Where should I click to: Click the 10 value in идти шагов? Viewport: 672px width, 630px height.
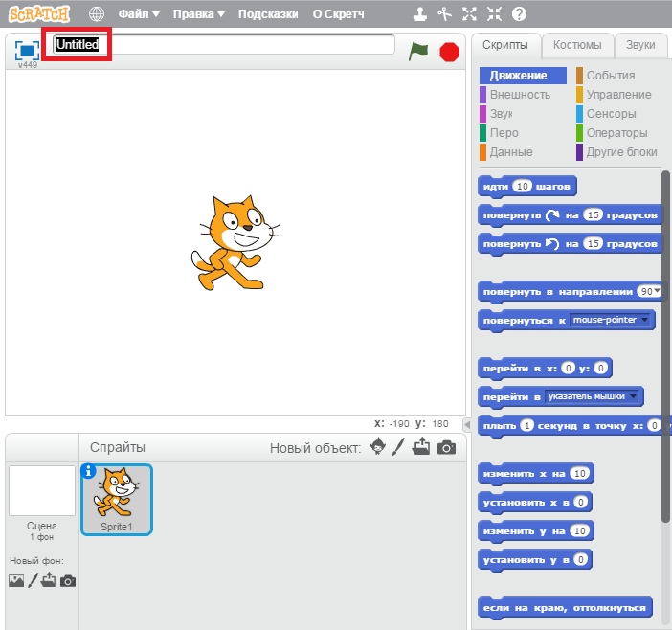tap(522, 186)
